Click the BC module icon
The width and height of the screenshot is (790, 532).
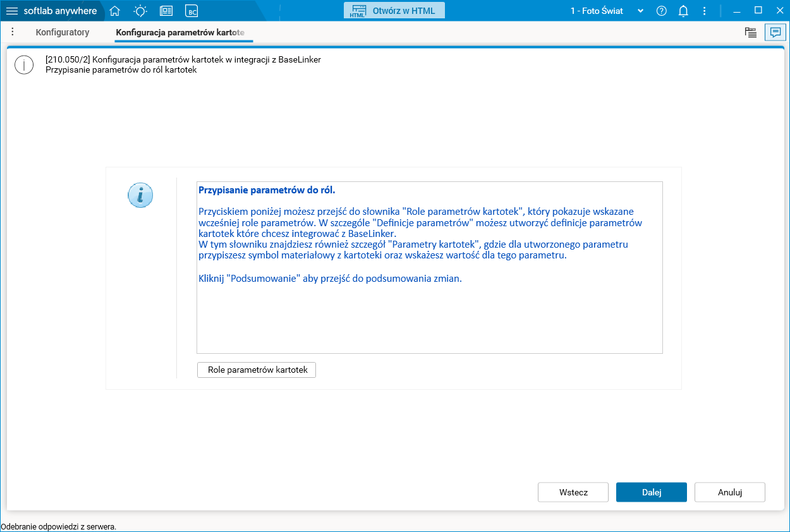click(x=191, y=11)
